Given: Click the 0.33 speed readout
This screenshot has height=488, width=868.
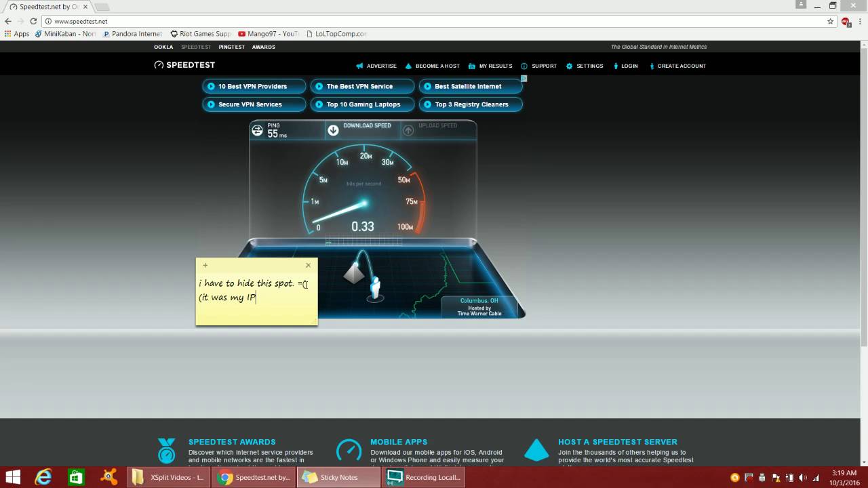Looking at the screenshot, I should pos(363,226).
